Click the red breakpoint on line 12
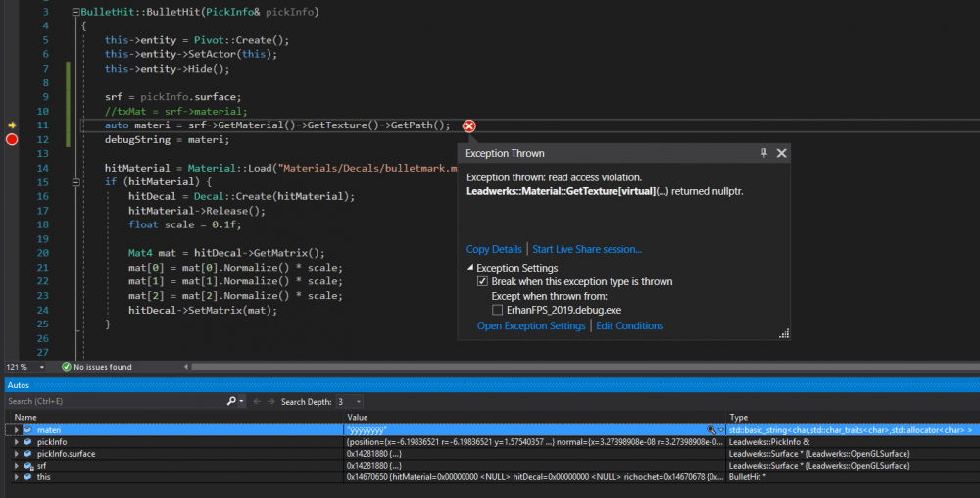 pyautogui.click(x=12, y=140)
